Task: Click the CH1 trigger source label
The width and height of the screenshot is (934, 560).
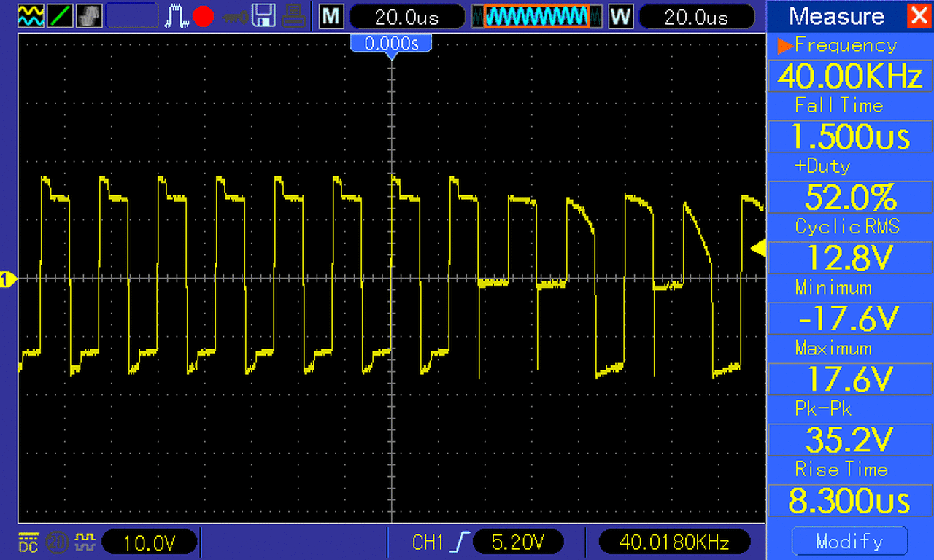Action: [x=428, y=542]
